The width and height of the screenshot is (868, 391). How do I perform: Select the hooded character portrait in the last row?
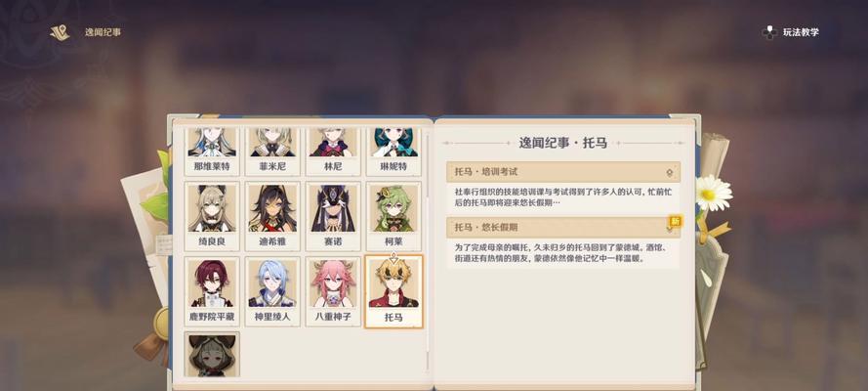tap(212, 355)
